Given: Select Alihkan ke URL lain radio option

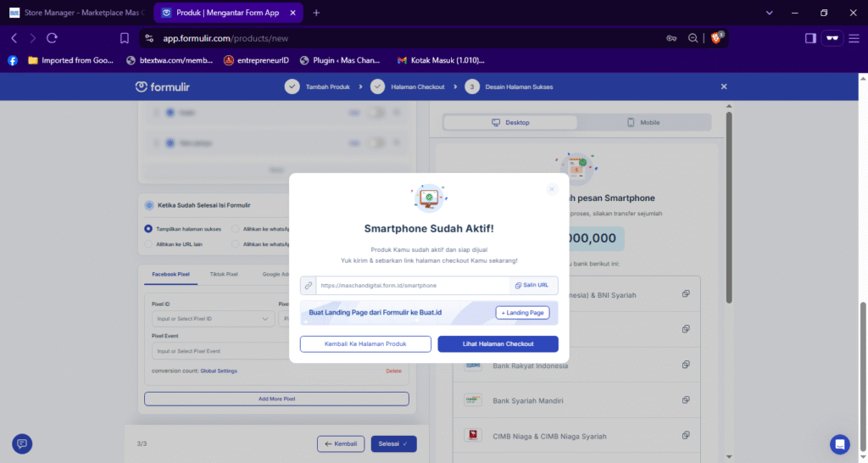Looking at the screenshot, I should [148, 244].
